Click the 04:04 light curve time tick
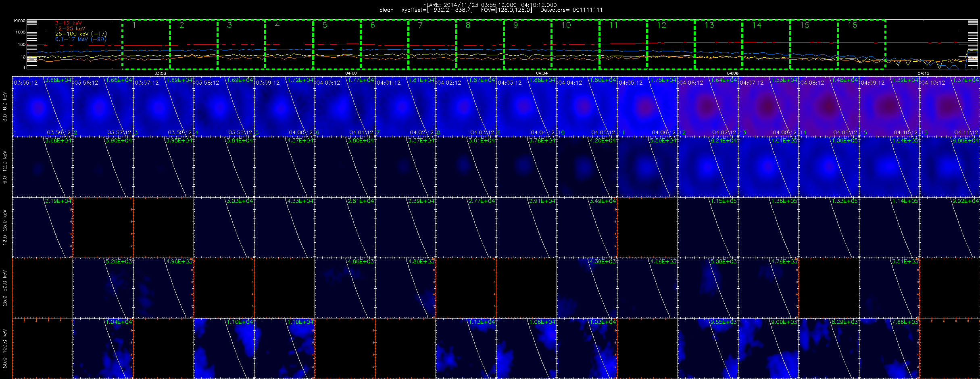The image size is (980, 379). tap(542, 73)
